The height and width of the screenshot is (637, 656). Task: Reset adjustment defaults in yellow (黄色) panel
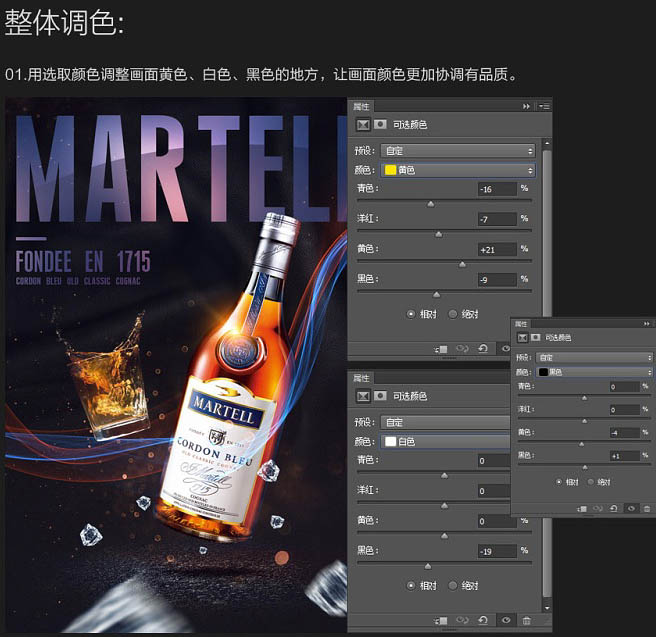pyautogui.click(x=483, y=348)
